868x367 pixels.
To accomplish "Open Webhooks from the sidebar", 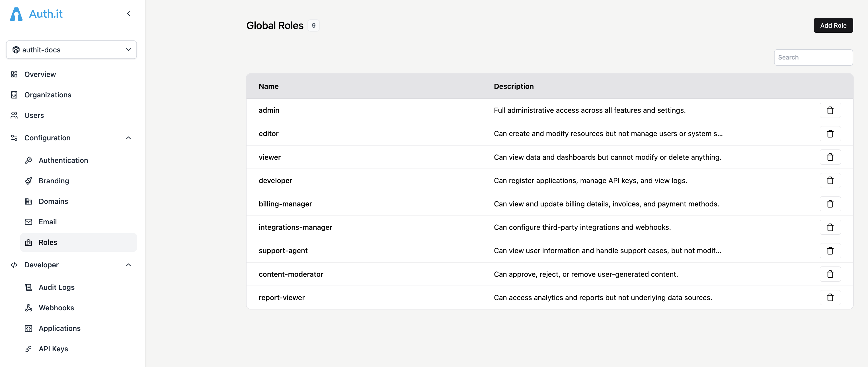I will (56, 308).
